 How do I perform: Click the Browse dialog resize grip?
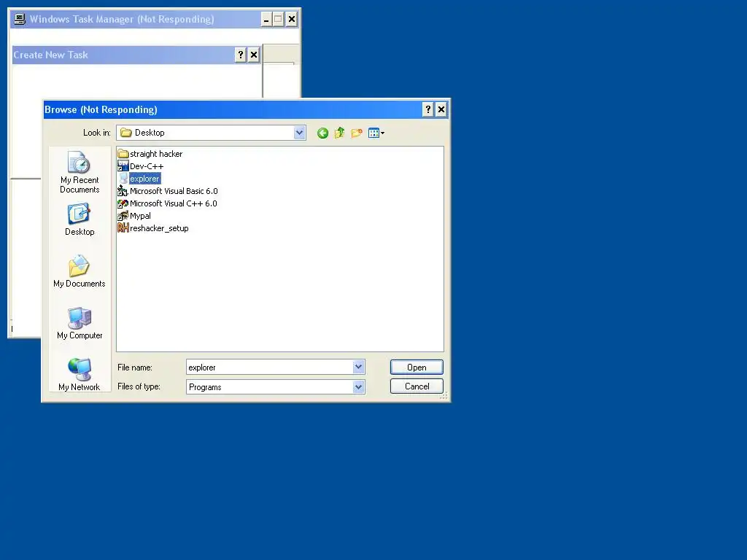pyautogui.click(x=444, y=396)
